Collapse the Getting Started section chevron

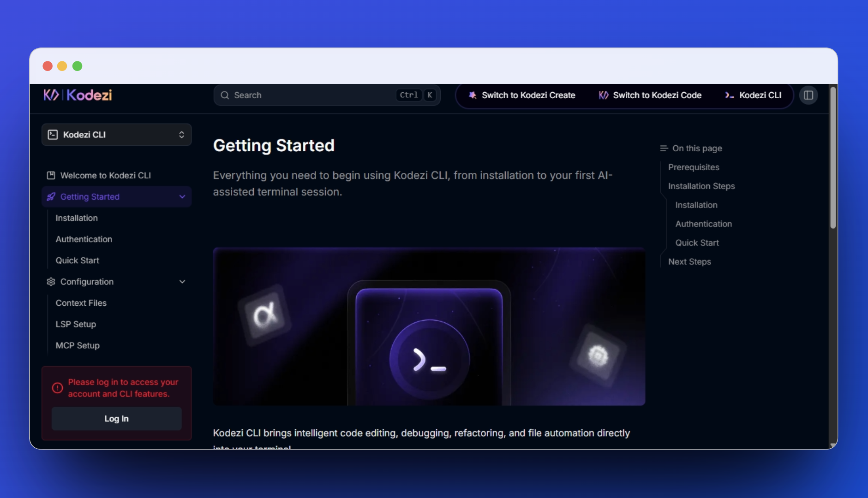click(182, 197)
